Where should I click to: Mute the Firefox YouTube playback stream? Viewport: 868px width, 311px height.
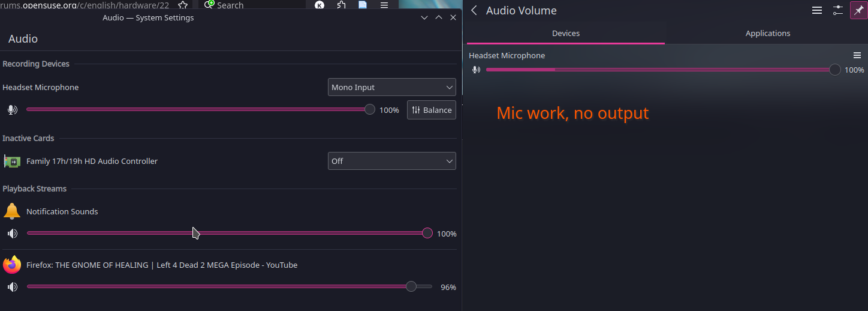click(x=12, y=287)
